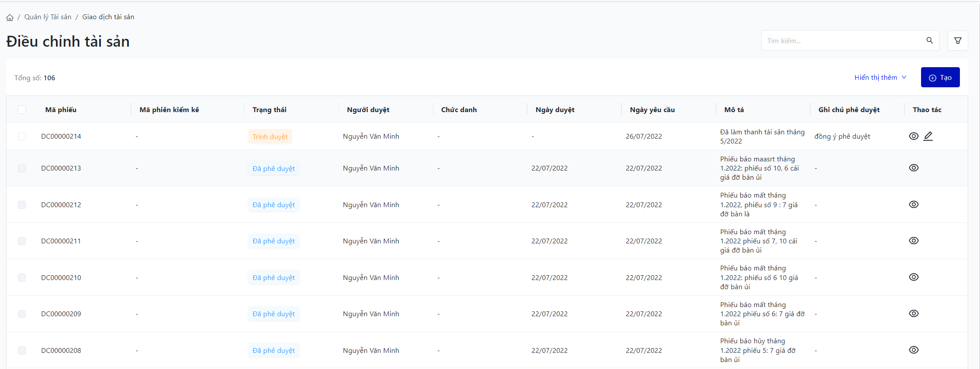
Task: Expand the "Hiển thị thêm" dropdown
Action: coord(880,78)
